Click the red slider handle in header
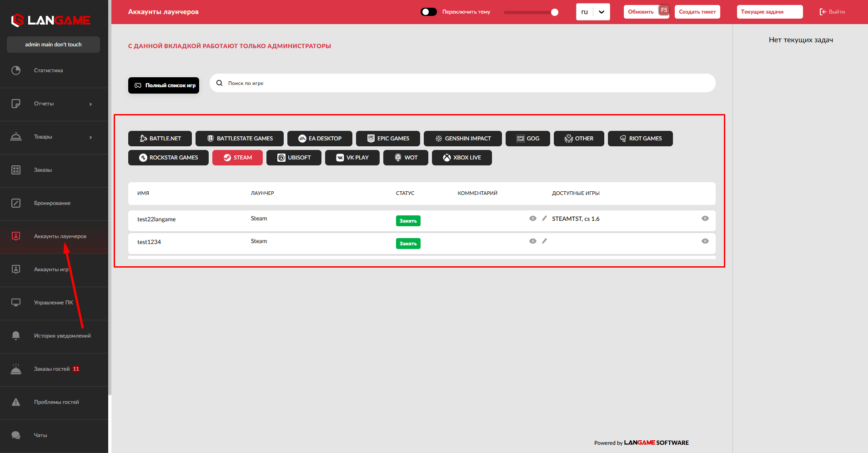Screen dimensions: 868x453 [555, 12]
